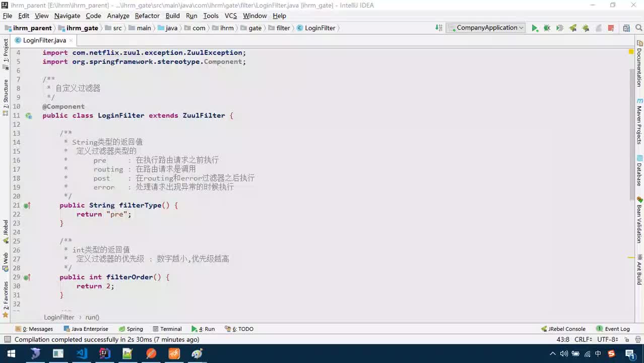Select the LoginFilter.java editor tab

44,40
